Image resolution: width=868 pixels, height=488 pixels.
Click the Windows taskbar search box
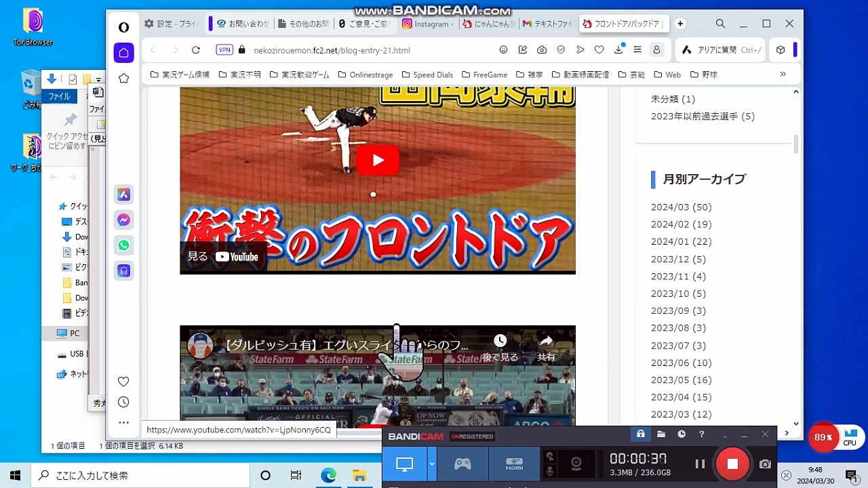[140, 475]
